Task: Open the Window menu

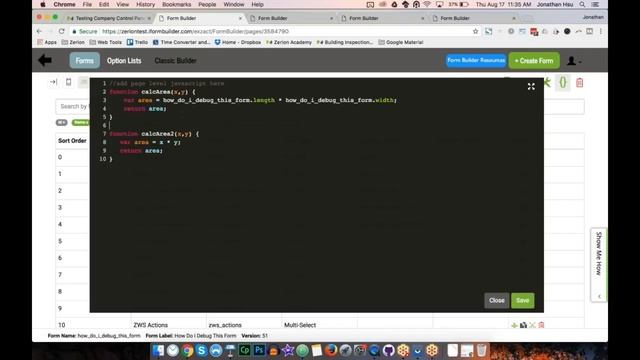Action: click(234, 4)
